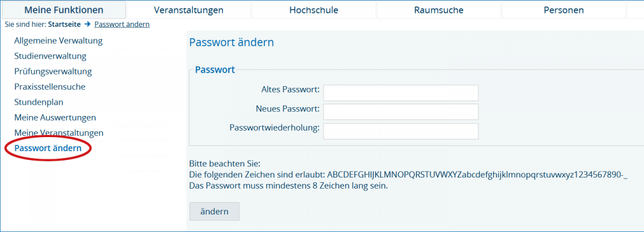The width and height of the screenshot is (644, 232).
Task: Focus the Passwortwiederholung field
Action: click(x=401, y=131)
